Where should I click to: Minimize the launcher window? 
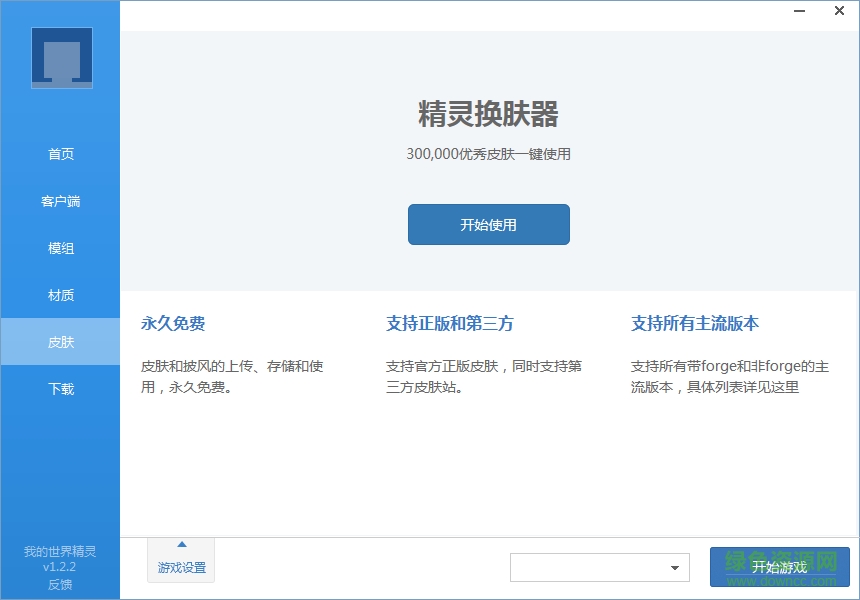click(797, 11)
